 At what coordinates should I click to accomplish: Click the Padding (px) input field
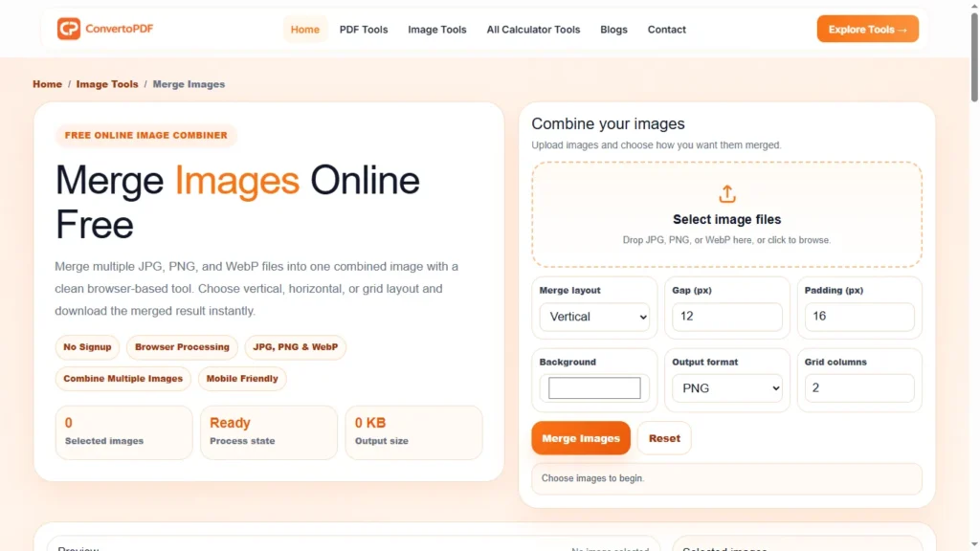pyautogui.click(x=859, y=316)
